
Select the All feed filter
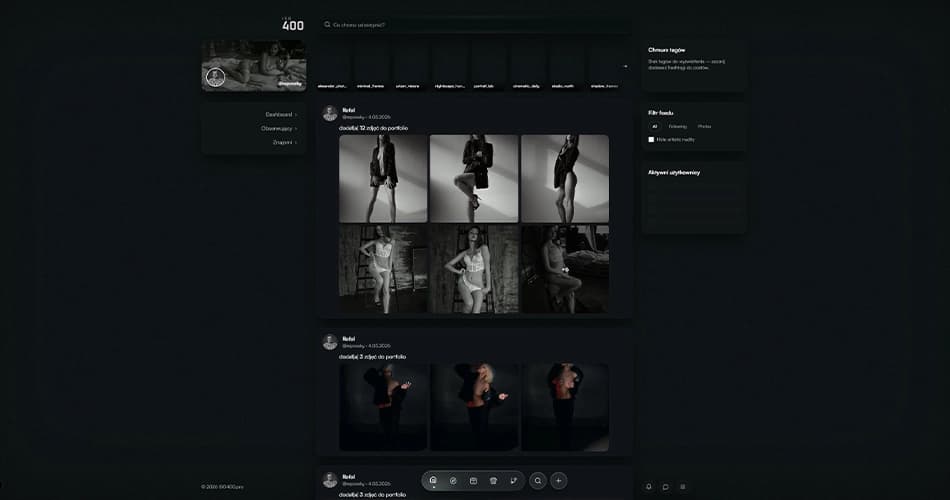pyautogui.click(x=655, y=127)
